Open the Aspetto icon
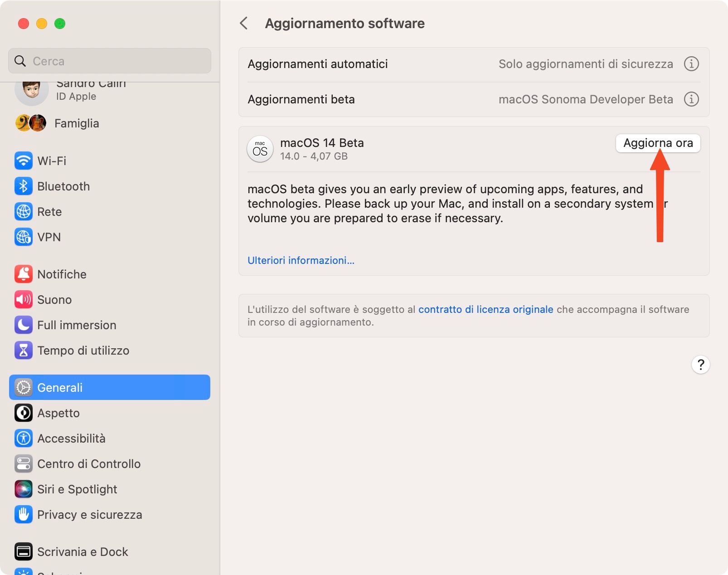 24,413
